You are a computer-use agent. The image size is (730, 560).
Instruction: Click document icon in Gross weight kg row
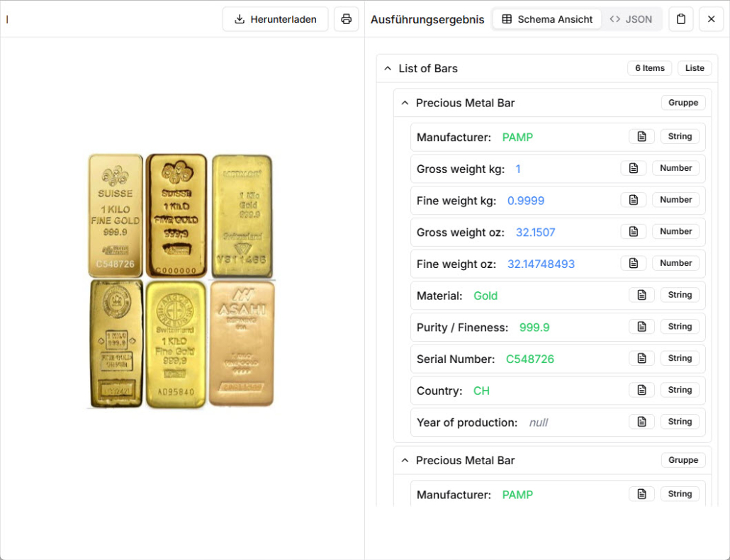click(633, 168)
